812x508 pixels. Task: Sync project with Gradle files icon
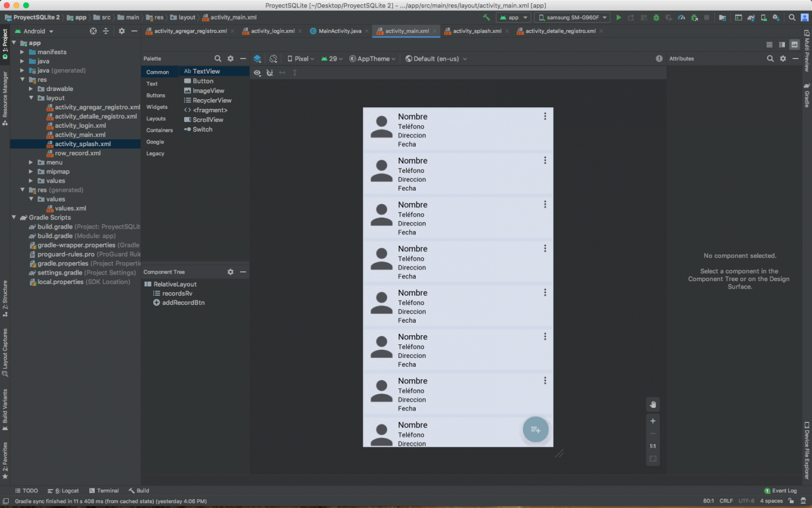point(751,17)
